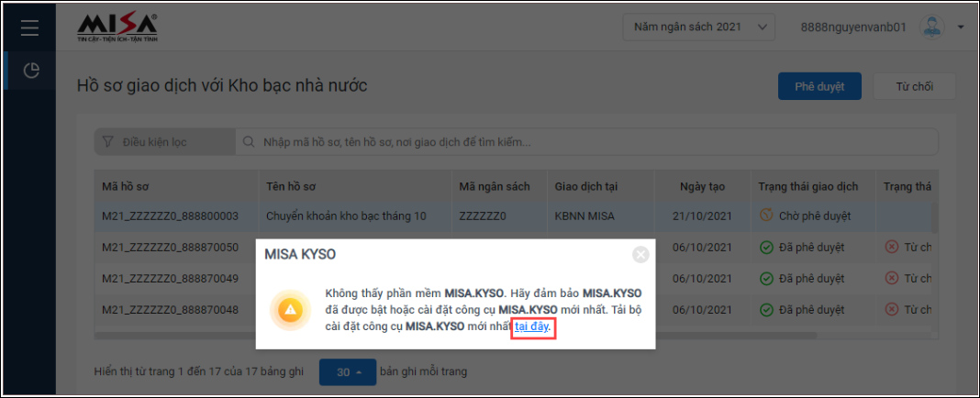The image size is (980, 398).
Task: Click the MISA logo
Action: point(117,28)
